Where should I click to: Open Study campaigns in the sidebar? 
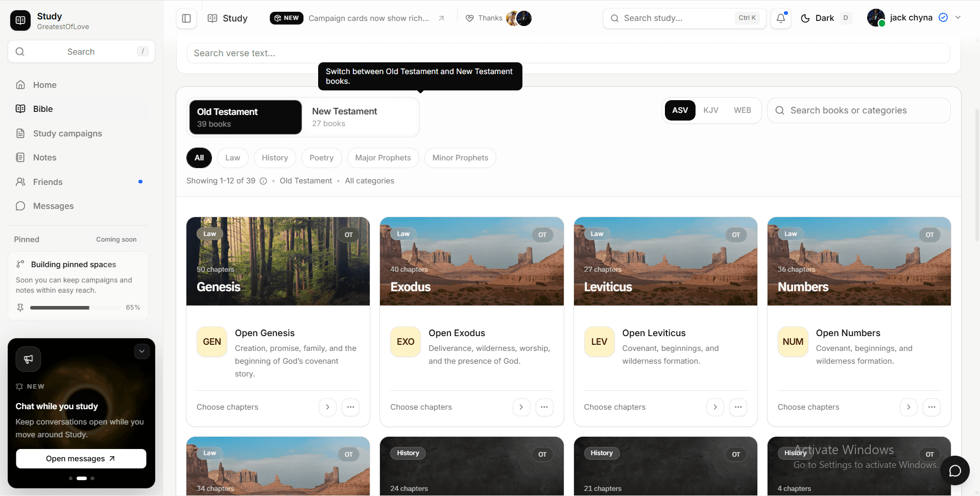(x=79, y=133)
